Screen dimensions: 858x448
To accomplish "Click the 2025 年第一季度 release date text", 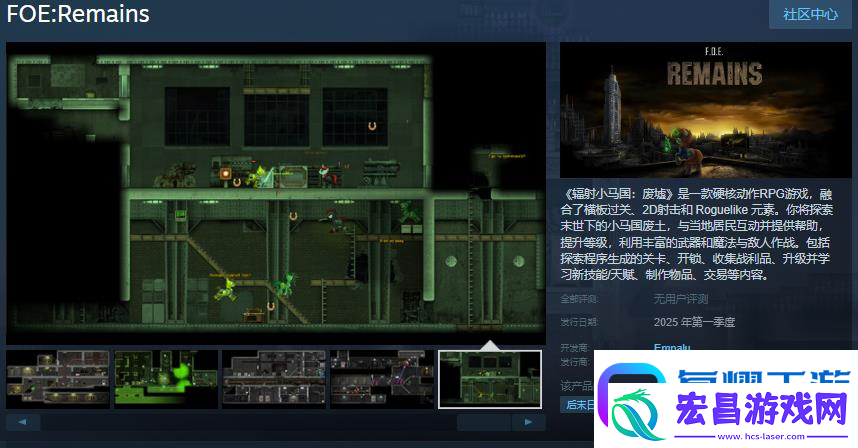I will coord(694,322).
